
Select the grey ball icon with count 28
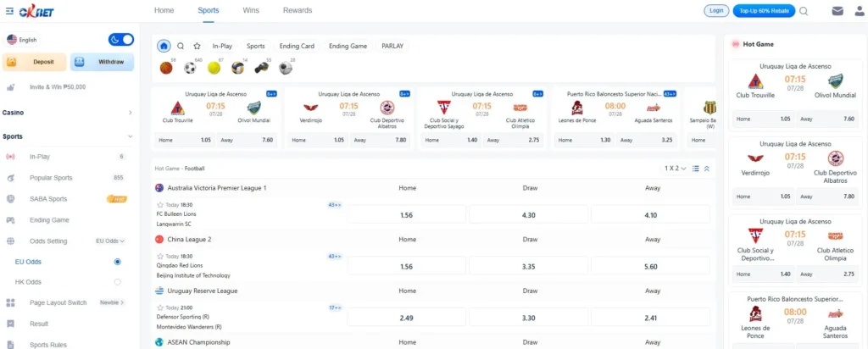coord(286,68)
